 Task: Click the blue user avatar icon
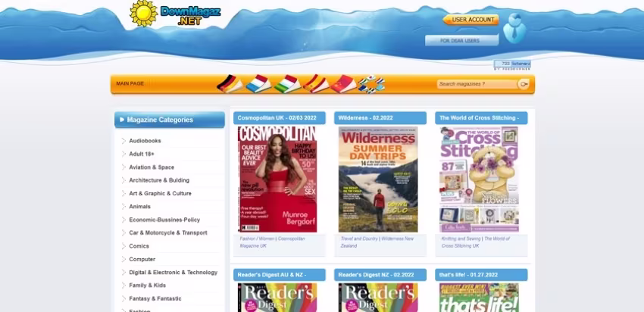(514, 28)
